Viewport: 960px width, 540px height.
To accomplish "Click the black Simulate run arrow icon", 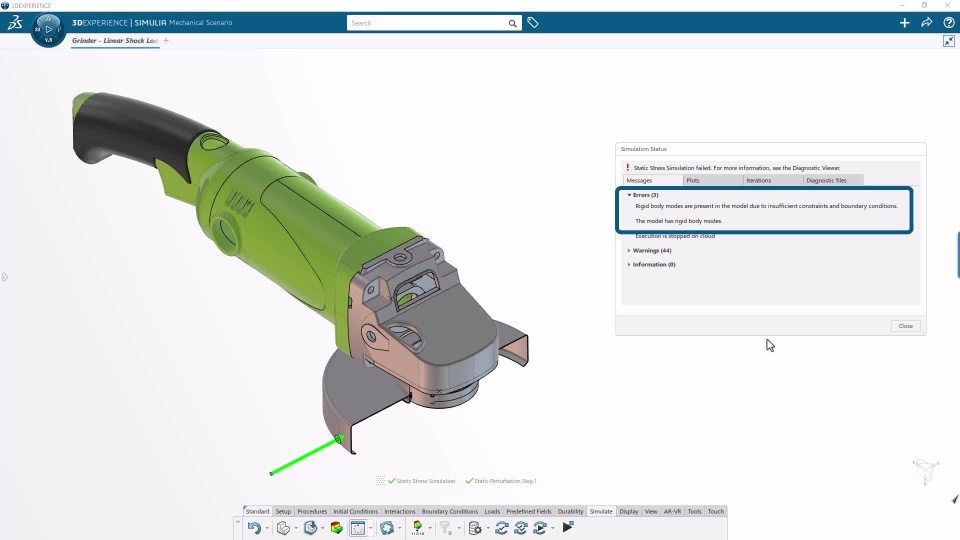I will [x=568, y=527].
